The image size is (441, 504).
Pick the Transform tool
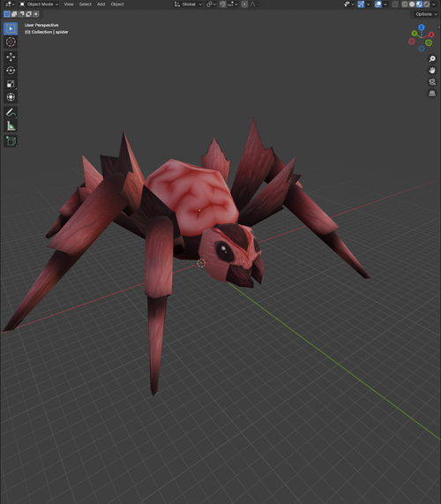(x=11, y=97)
